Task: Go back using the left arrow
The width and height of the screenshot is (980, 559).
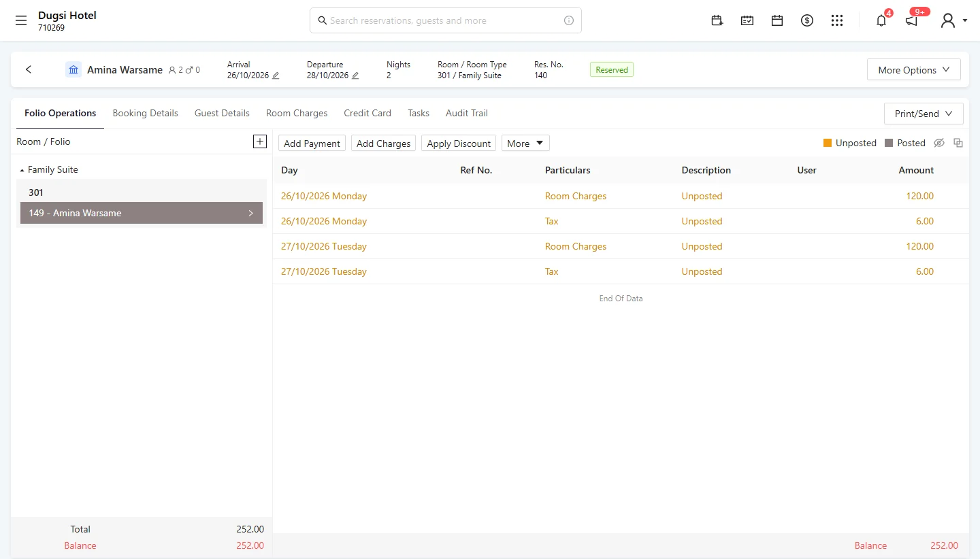Action: point(29,69)
